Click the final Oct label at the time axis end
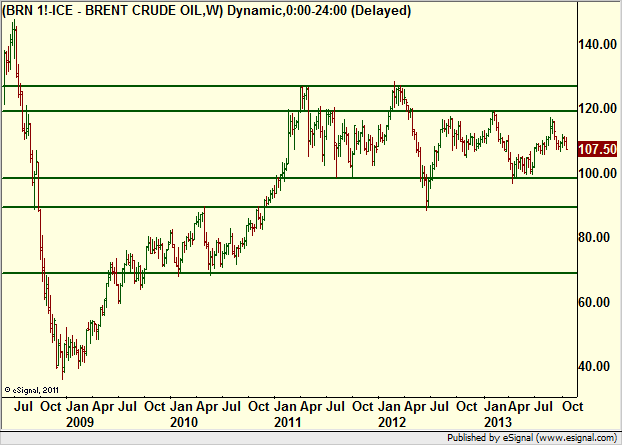Image resolution: width=622 pixels, height=445 pixels. pos(573,407)
